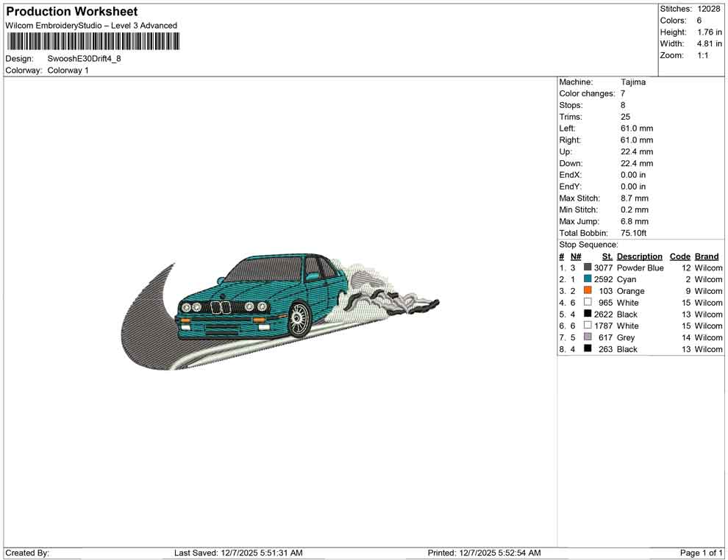Click the Powder Blue color swatch

coord(588,268)
